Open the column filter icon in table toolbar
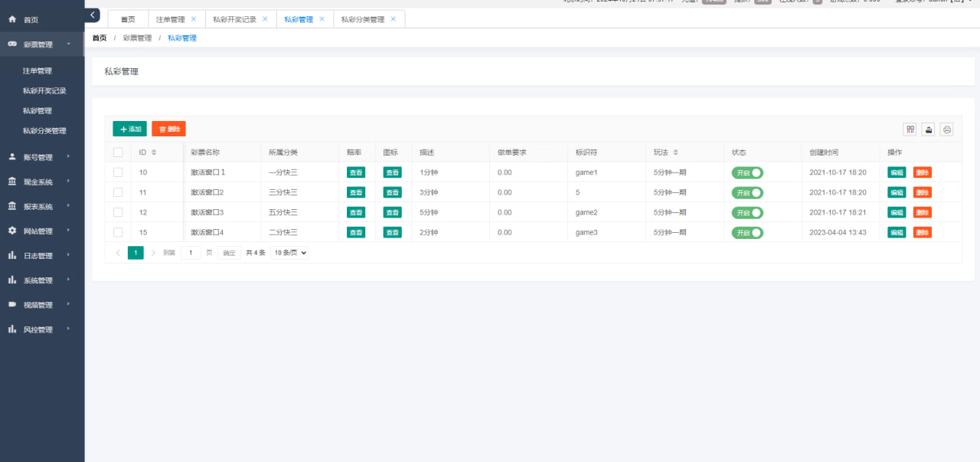The width and height of the screenshot is (980, 462). click(910, 129)
